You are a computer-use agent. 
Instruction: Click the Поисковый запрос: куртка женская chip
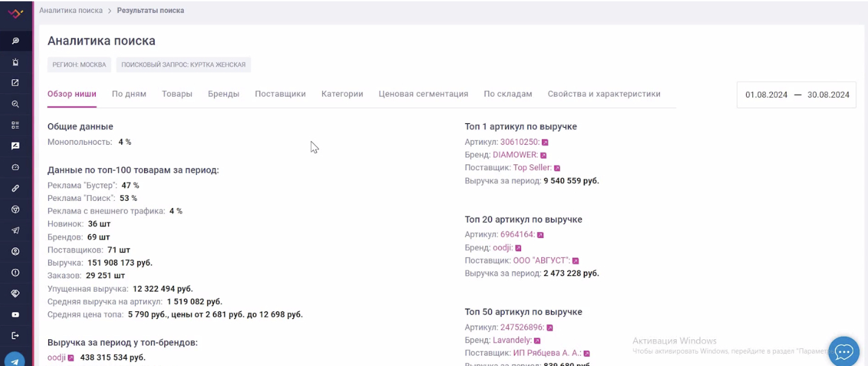click(x=183, y=65)
